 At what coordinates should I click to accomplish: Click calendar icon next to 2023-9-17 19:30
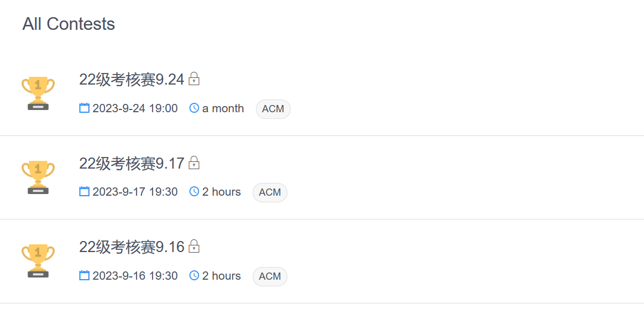[x=85, y=192]
